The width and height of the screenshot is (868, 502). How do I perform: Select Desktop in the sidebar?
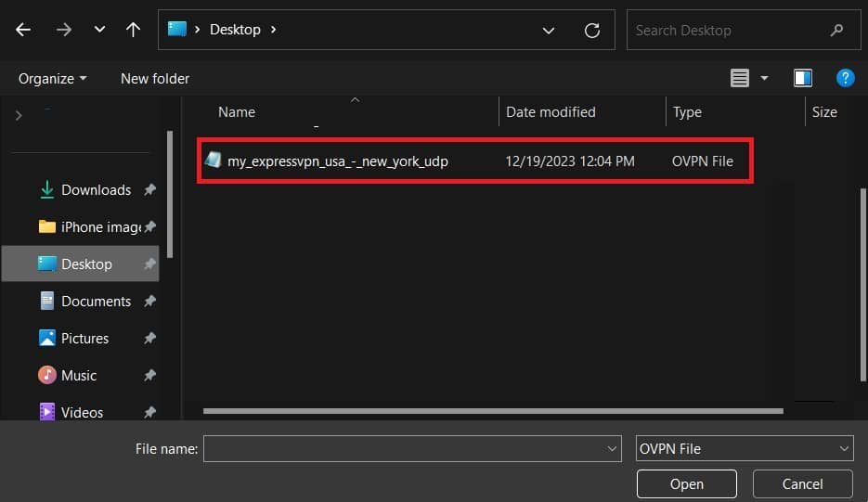point(80,264)
